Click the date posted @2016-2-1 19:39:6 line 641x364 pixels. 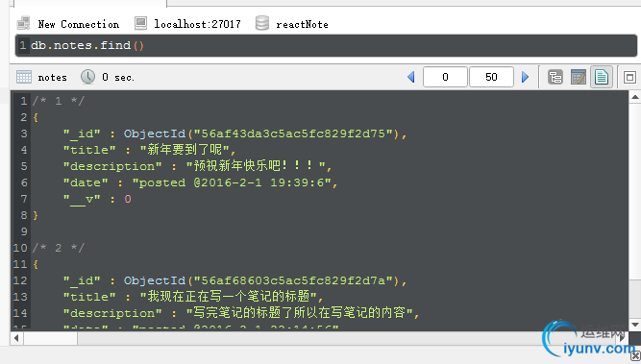pos(200,182)
